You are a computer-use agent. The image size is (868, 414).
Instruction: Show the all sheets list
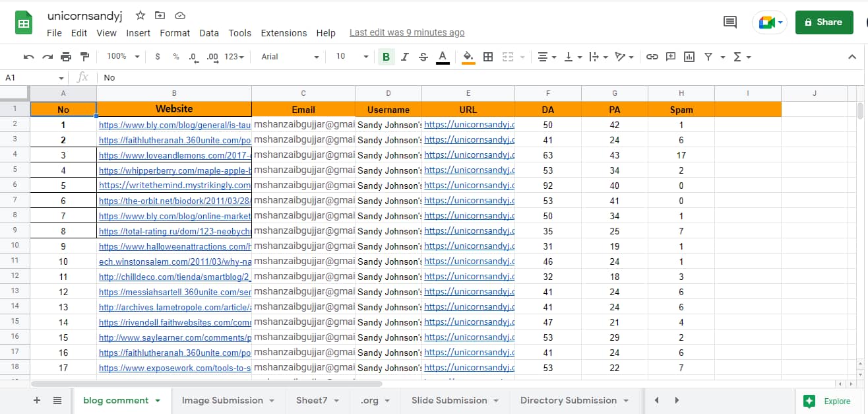click(x=57, y=400)
